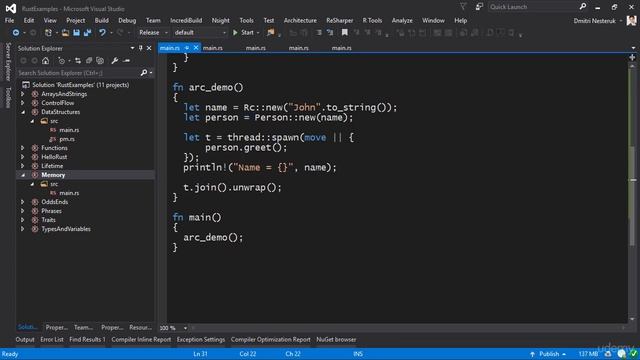The image size is (640, 360).
Task: Open the NuGet browser tab
Action: point(336,340)
